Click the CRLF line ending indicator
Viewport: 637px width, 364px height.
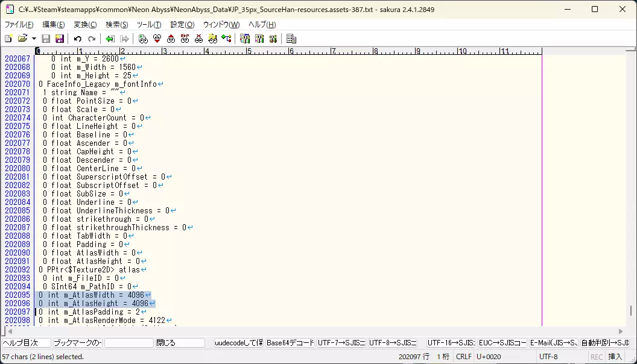[464, 357]
